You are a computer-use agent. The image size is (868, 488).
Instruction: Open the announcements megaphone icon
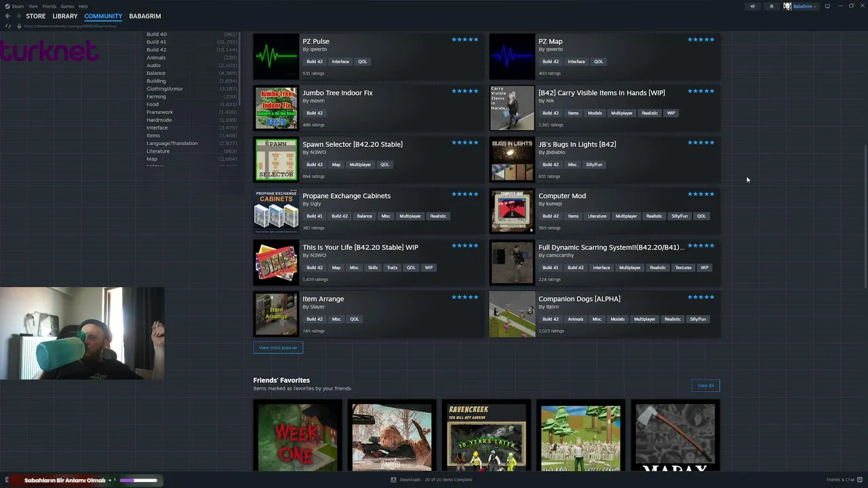click(752, 6)
